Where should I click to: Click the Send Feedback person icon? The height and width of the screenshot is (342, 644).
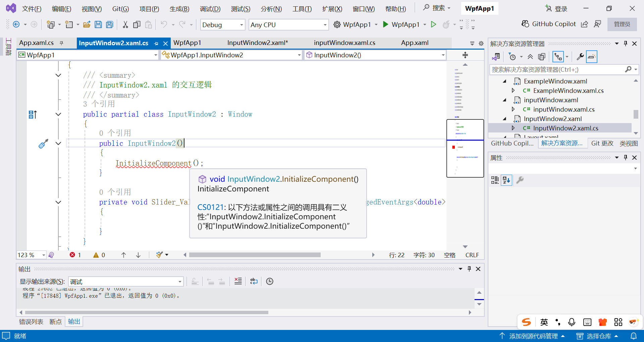click(x=597, y=24)
